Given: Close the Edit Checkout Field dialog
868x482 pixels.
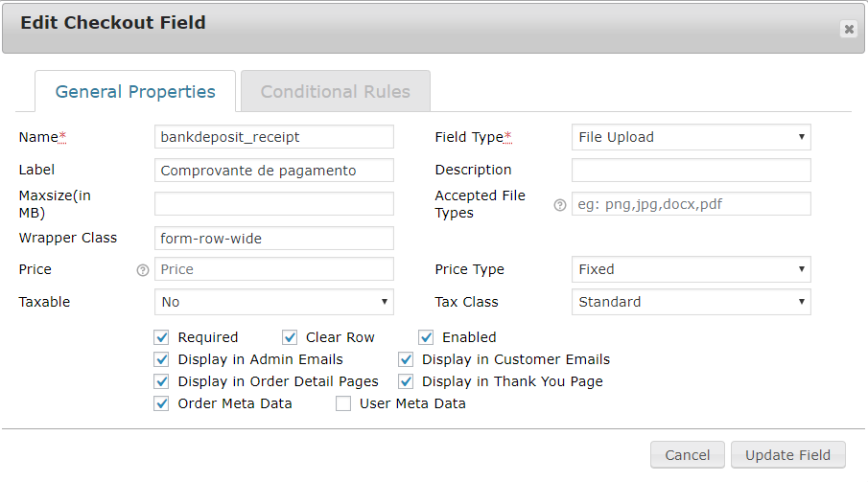Looking at the screenshot, I should click(849, 29).
